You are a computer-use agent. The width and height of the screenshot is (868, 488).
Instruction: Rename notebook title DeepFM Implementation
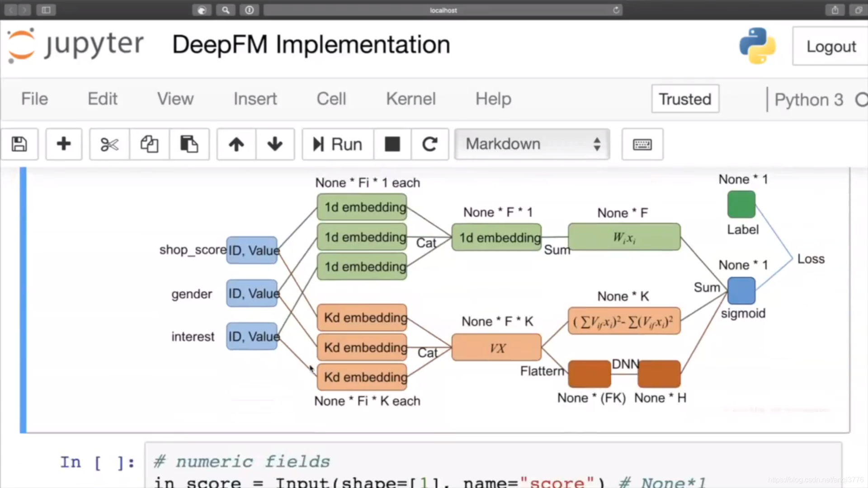click(x=311, y=45)
